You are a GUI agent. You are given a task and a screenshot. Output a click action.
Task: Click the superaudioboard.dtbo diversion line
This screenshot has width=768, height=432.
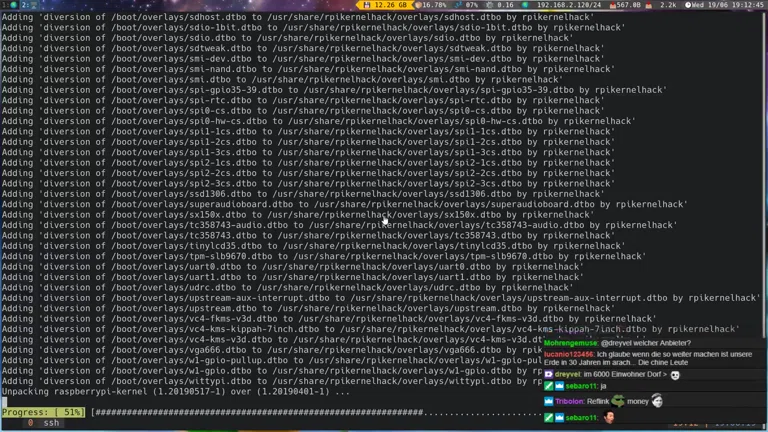pyautogui.click(x=345, y=204)
